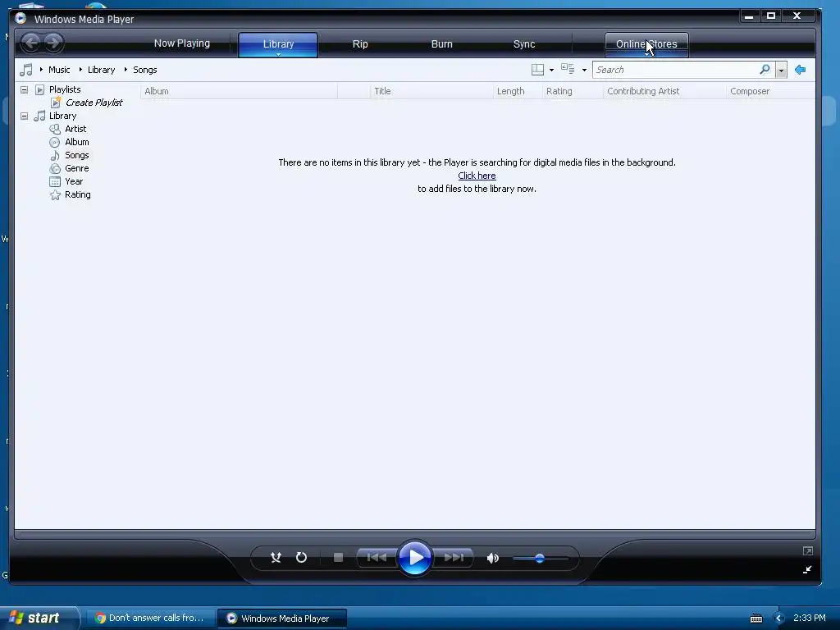
Task: Mute the sound with speaker icon
Action: (x=492, y=558)
